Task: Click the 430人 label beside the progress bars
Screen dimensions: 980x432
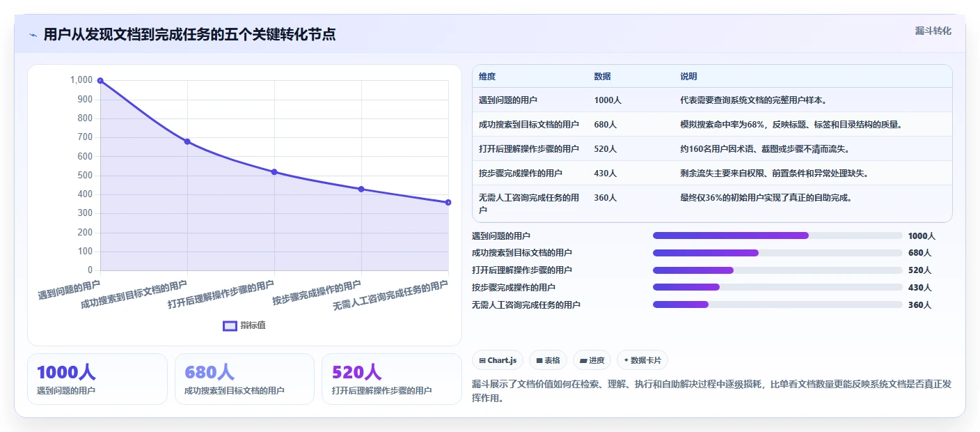Action: [x=919, y=288]
